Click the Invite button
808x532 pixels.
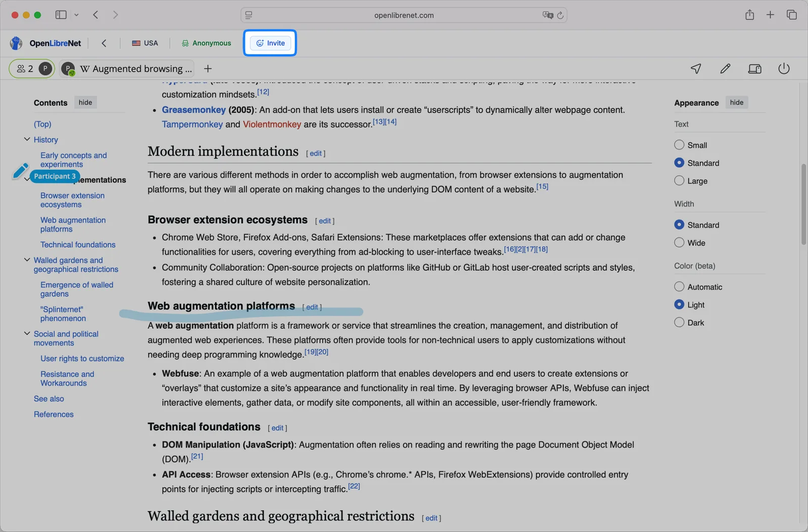click(270, 43)
